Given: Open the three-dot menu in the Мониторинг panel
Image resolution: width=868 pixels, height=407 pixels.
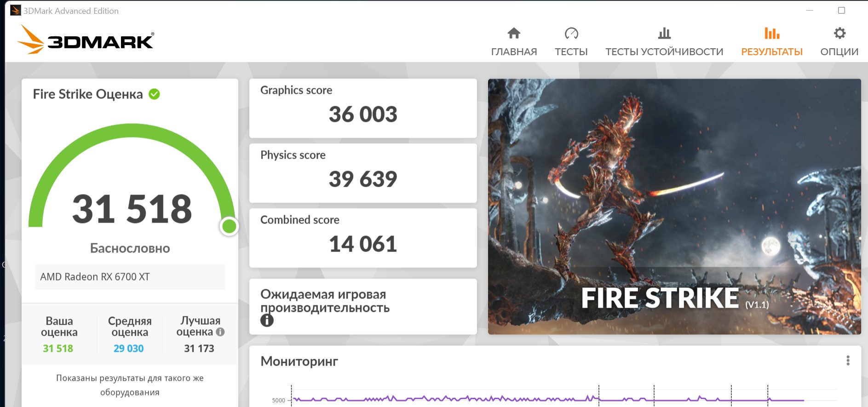Looking at the screenshot, I should (848, 361).
